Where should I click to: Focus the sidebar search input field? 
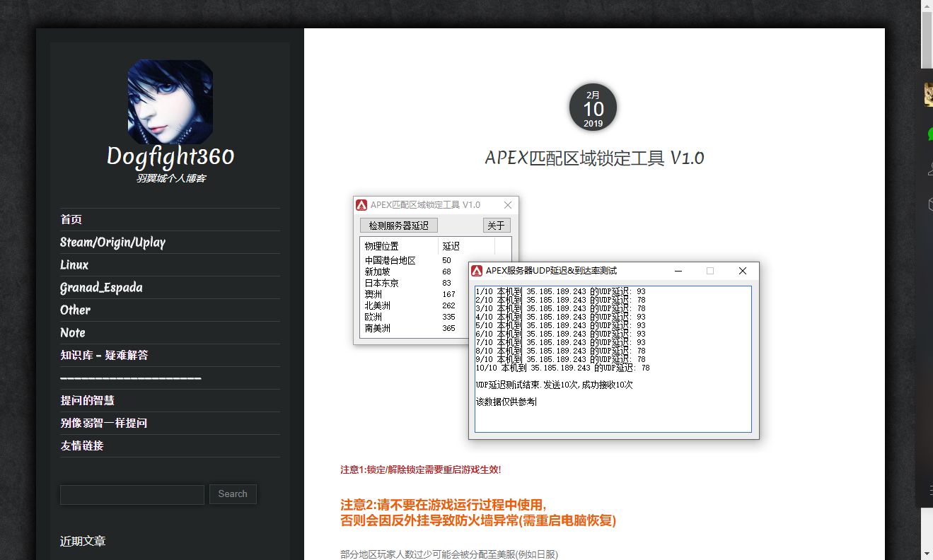(x=132, y=494)
